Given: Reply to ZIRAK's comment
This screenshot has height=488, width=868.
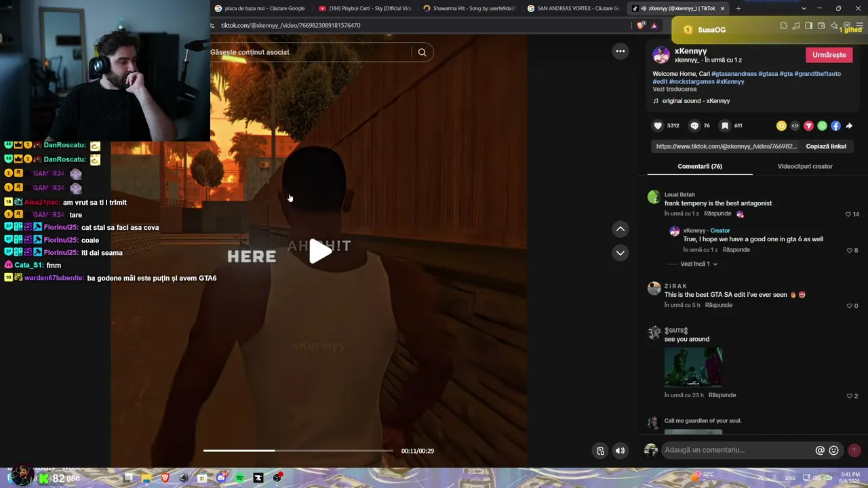Looking at the screenshot, I should click(719, 305).
